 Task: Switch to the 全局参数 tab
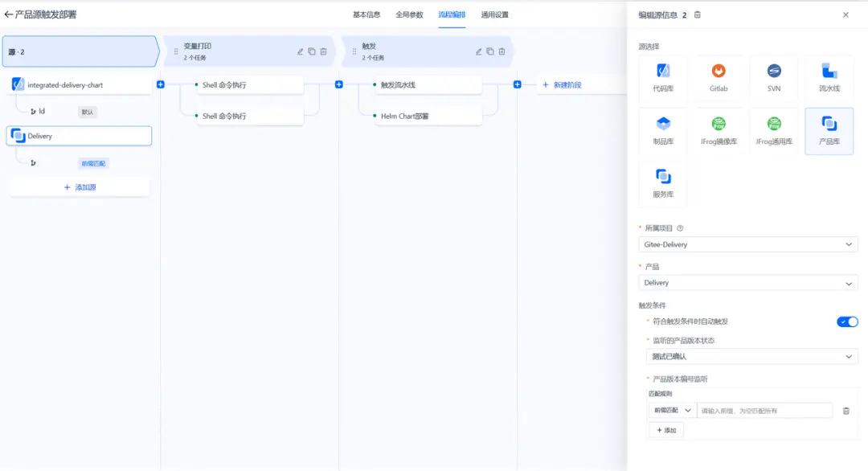pyautogui.click(x=409, y=15)
